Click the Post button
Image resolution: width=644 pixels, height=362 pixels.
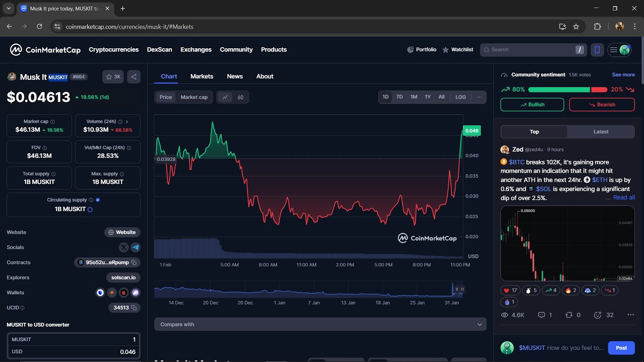click(621, 348)
